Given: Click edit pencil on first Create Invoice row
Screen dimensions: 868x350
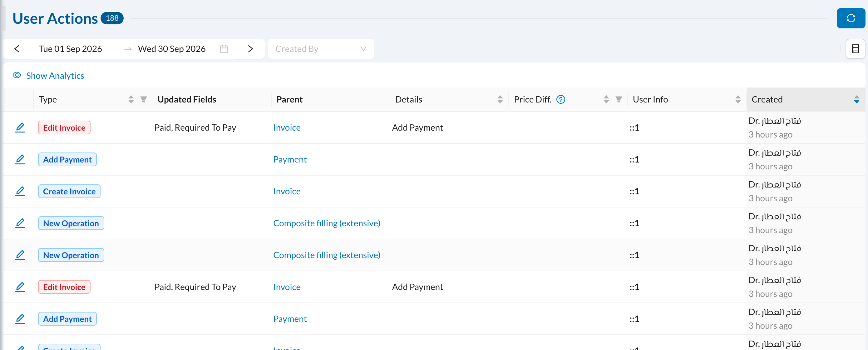Looking at the screenshot, I should (x=20, y=191).
